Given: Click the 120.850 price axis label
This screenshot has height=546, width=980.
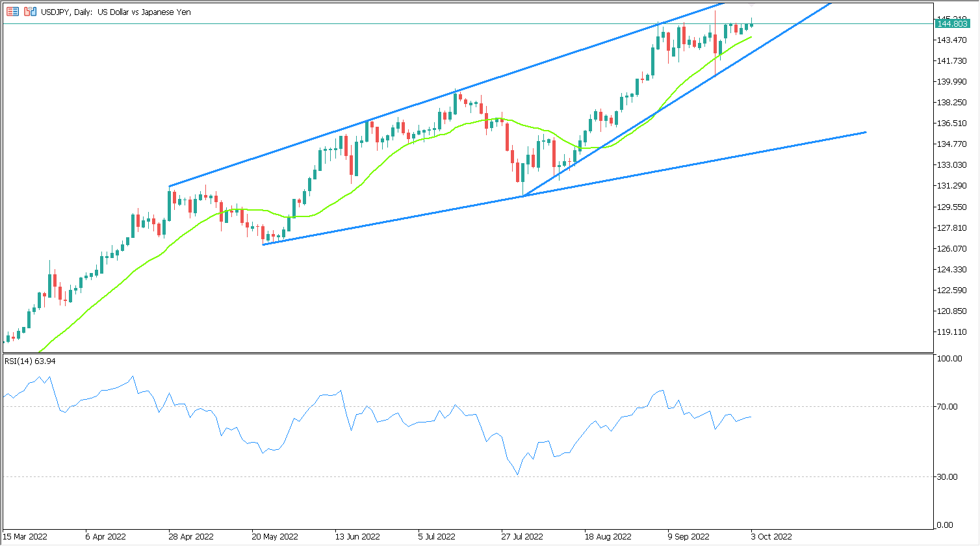Looking at the screenshot, I should click(x=951, y=311).
